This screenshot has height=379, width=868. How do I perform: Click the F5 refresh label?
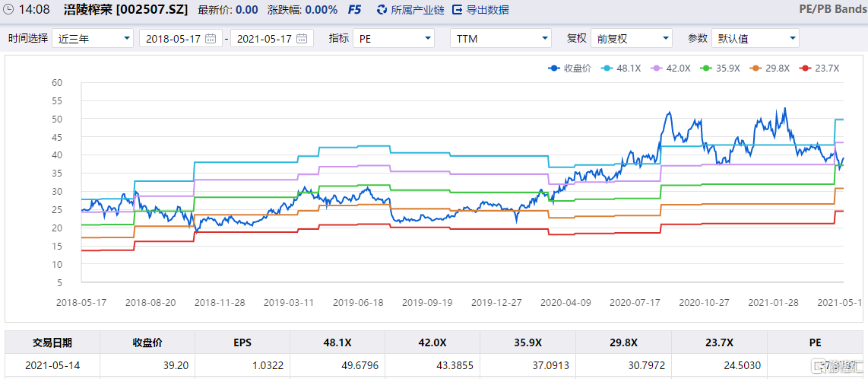tap(354, 9)
